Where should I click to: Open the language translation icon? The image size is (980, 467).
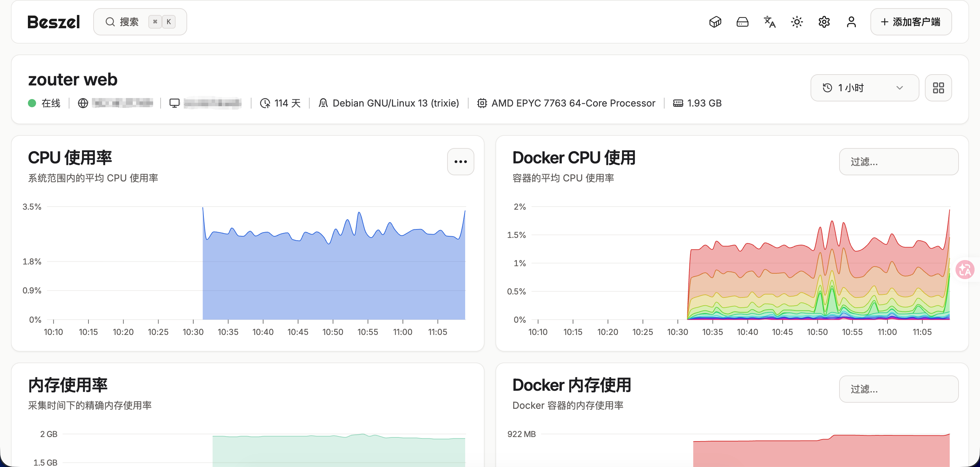point(770,22)
